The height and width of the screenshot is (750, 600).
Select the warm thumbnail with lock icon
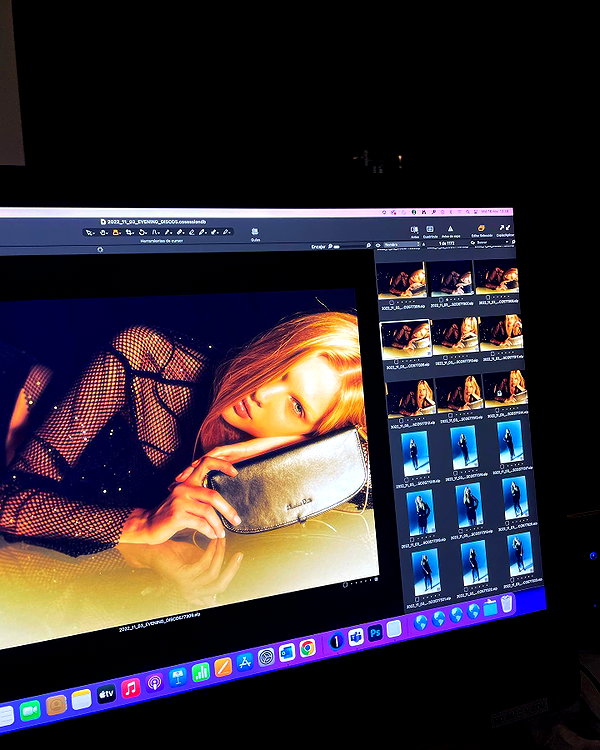tap(505, 390)
